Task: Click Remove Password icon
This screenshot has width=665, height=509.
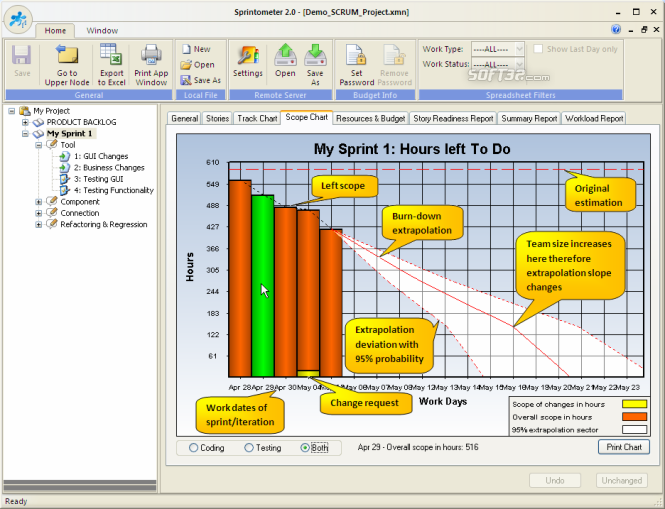Action: [x=394, y=55]
